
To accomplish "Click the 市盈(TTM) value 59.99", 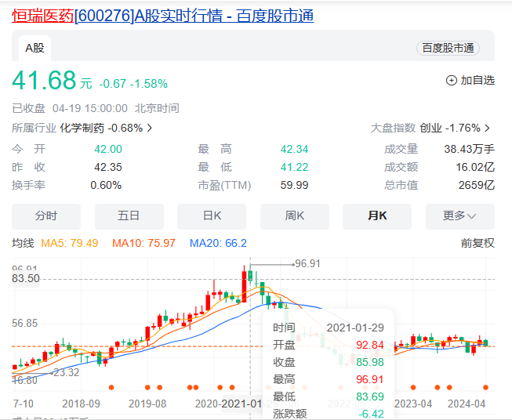I will coord(294,186).
